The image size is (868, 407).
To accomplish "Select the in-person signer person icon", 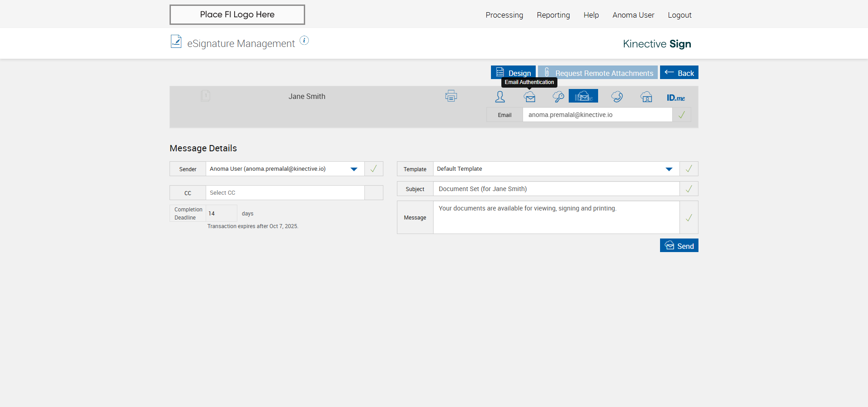I will pos(500,97).
